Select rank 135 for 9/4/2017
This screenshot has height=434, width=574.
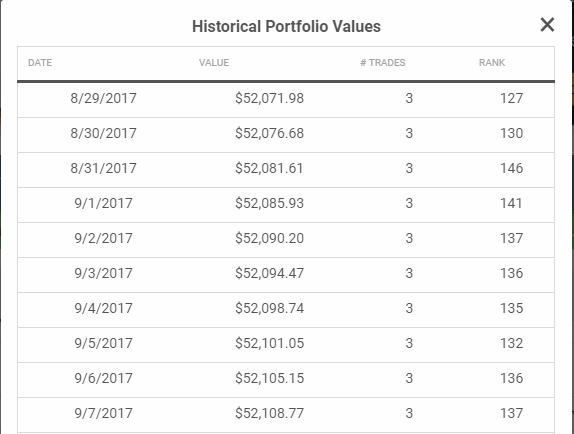click(511, 308)
